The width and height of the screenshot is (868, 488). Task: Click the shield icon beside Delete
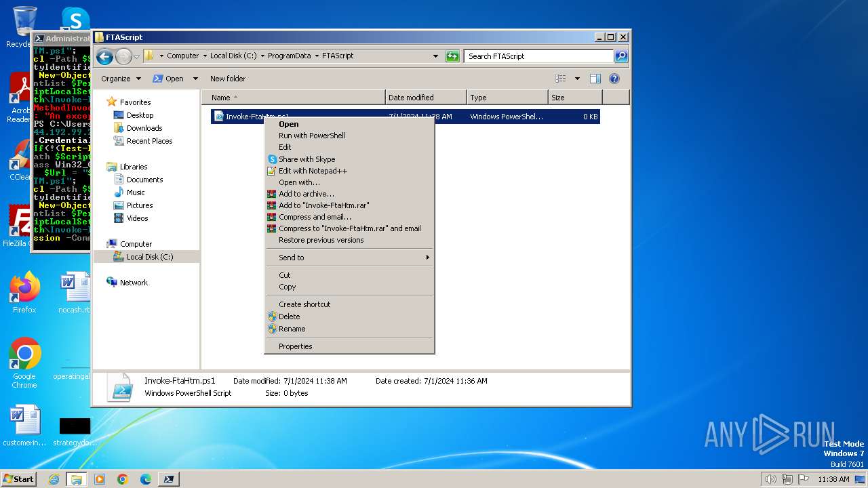click(272, 317)
